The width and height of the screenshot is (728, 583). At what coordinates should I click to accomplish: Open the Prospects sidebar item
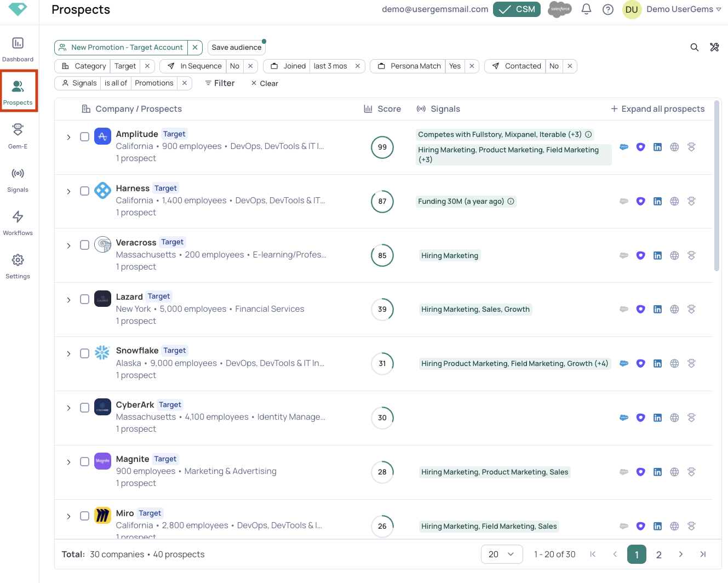tap(18, 92)
